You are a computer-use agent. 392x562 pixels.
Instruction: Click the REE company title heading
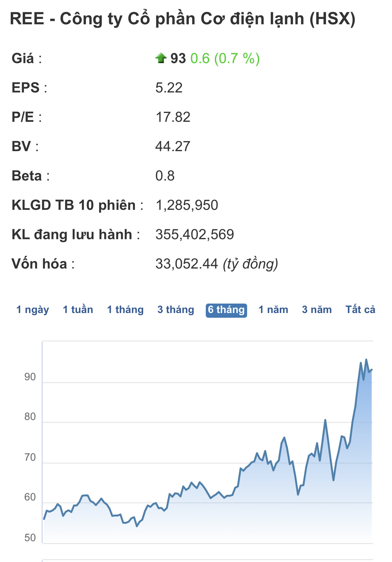pyautogui.click(x=183, y=19)
